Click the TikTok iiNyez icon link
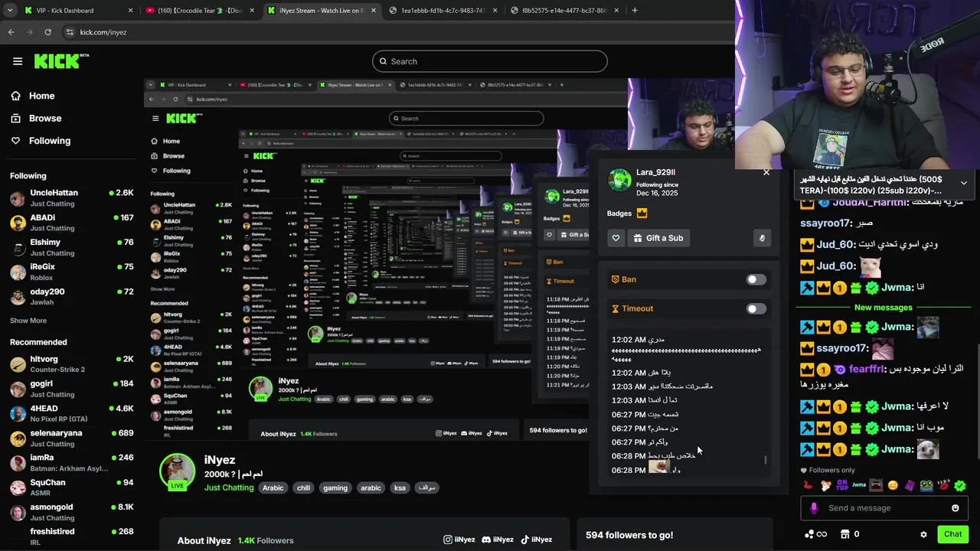Viewport: 980px width, 551px height. (524, 540)
